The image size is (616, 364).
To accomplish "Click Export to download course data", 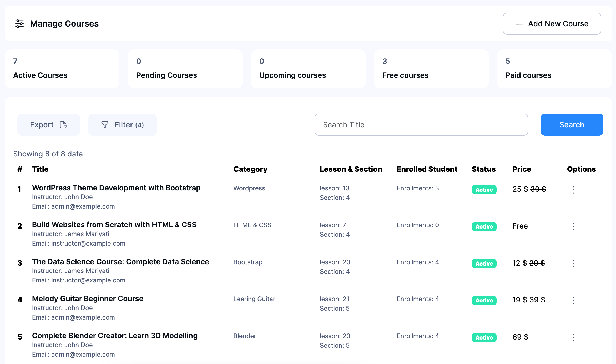I will [x=48, y=125].
